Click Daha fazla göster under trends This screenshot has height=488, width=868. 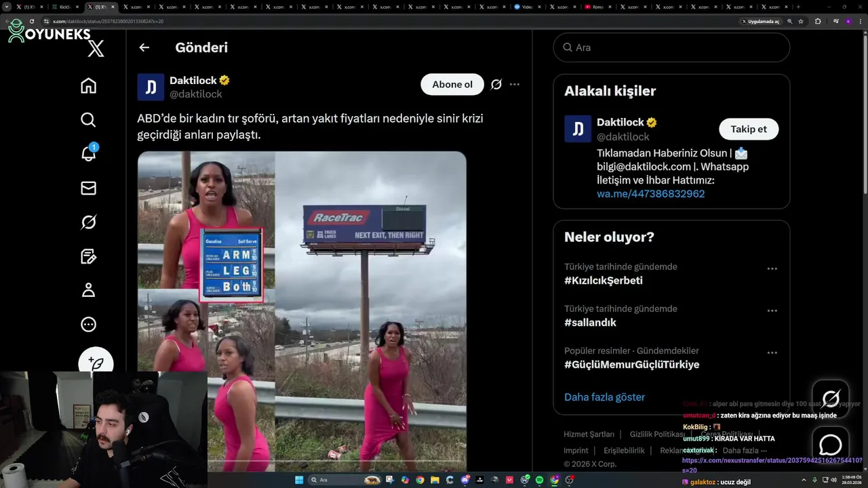coord(604,397)
